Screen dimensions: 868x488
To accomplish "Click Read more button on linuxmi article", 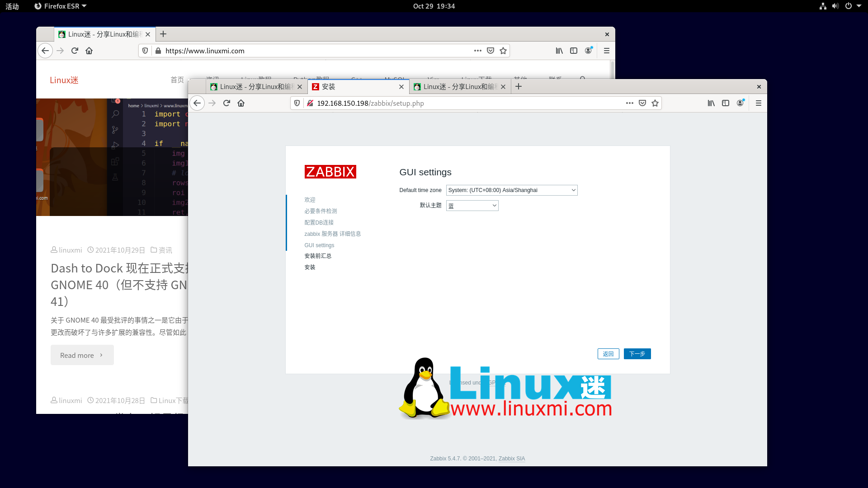I will pyautogui.click(x=82, y=355).
